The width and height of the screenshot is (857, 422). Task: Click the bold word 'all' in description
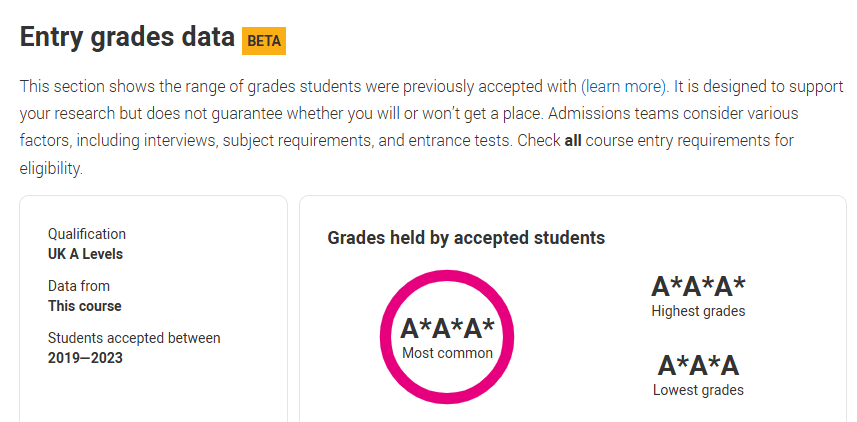pyautogui.click(x=573, y=140)
